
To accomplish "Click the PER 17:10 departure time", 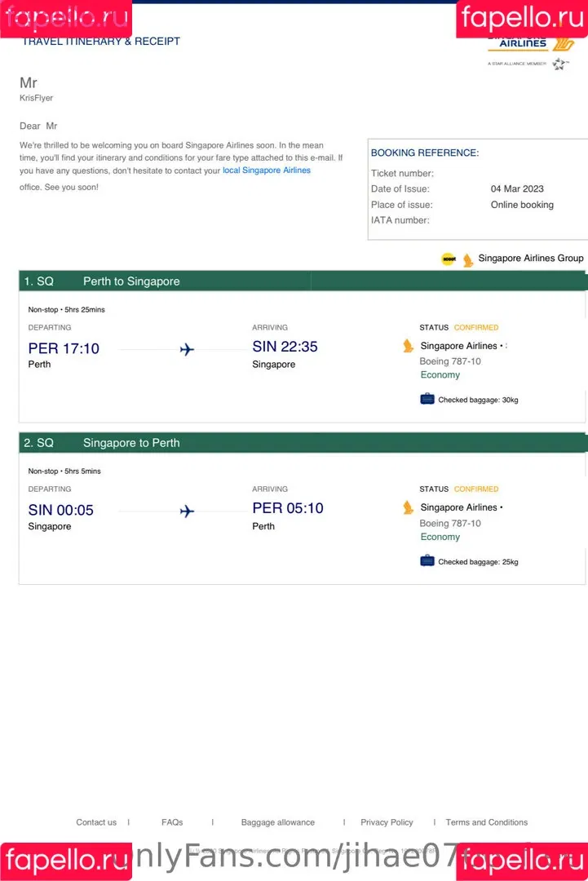I will [64, 348].
